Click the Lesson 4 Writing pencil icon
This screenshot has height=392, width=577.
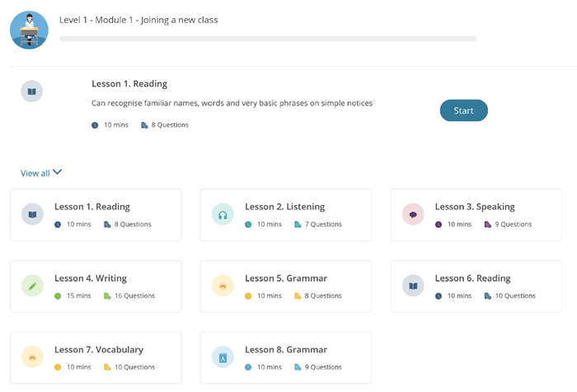(32, 286)
